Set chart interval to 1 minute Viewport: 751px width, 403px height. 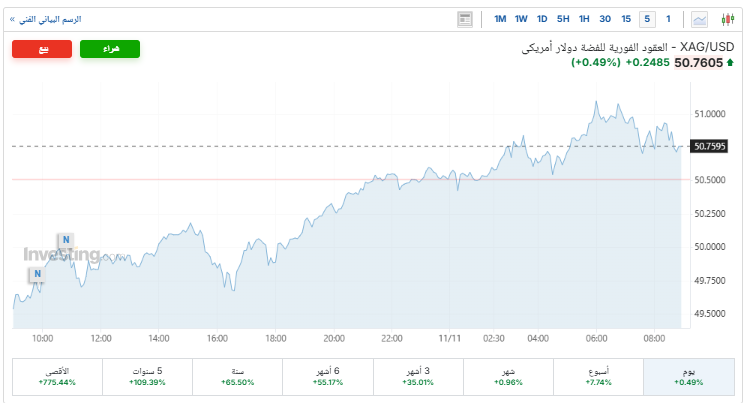point(668,19)
